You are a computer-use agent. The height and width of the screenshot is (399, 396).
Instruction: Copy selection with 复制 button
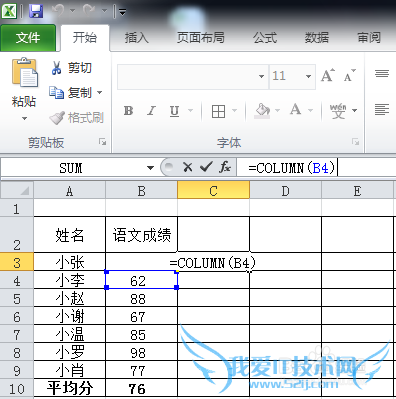pos(71,92)
